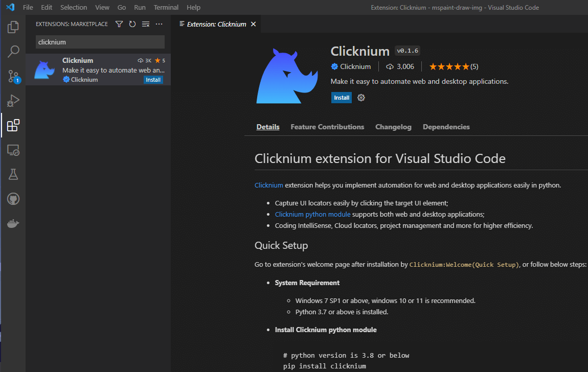This screenshot has width=588, height=372.
Task: Open the GitHub view icon
Action: [x=13, y=199]
